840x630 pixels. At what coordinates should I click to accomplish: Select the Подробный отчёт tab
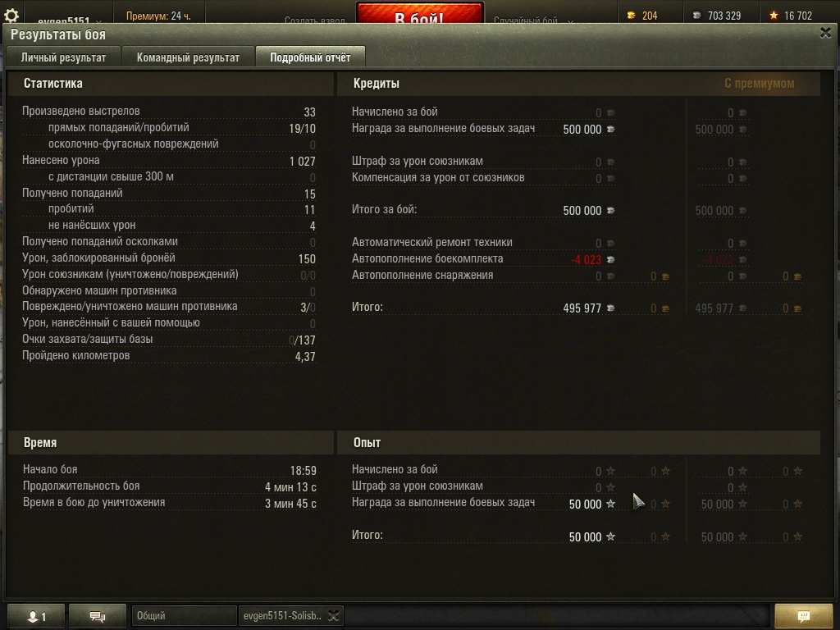[310, 57]
